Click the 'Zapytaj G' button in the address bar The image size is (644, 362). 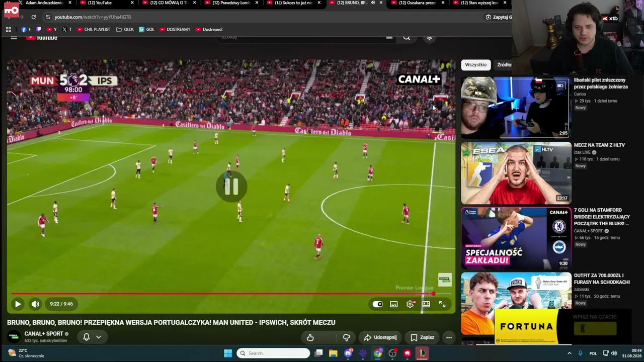pyautogui.click(x=499, y=17)
